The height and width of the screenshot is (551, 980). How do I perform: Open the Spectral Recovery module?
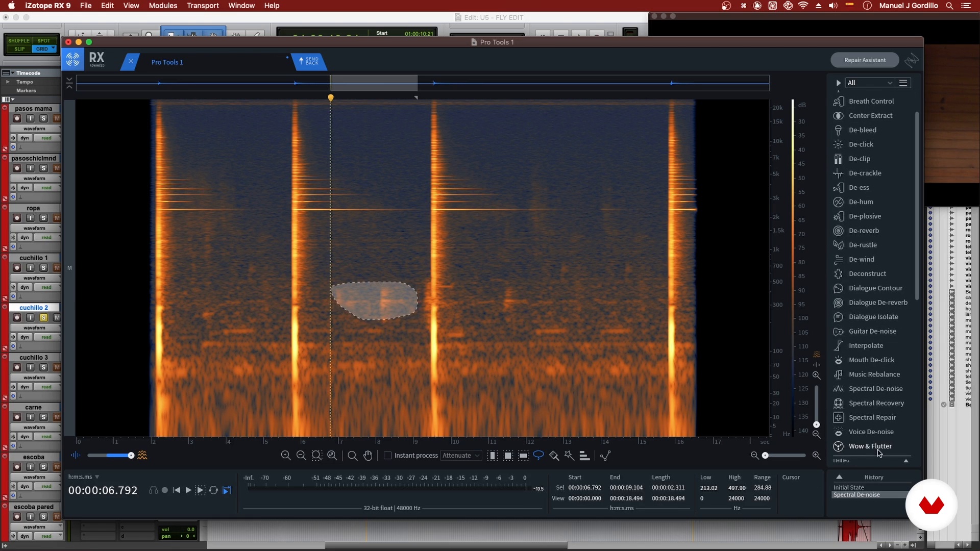point(876,403)
